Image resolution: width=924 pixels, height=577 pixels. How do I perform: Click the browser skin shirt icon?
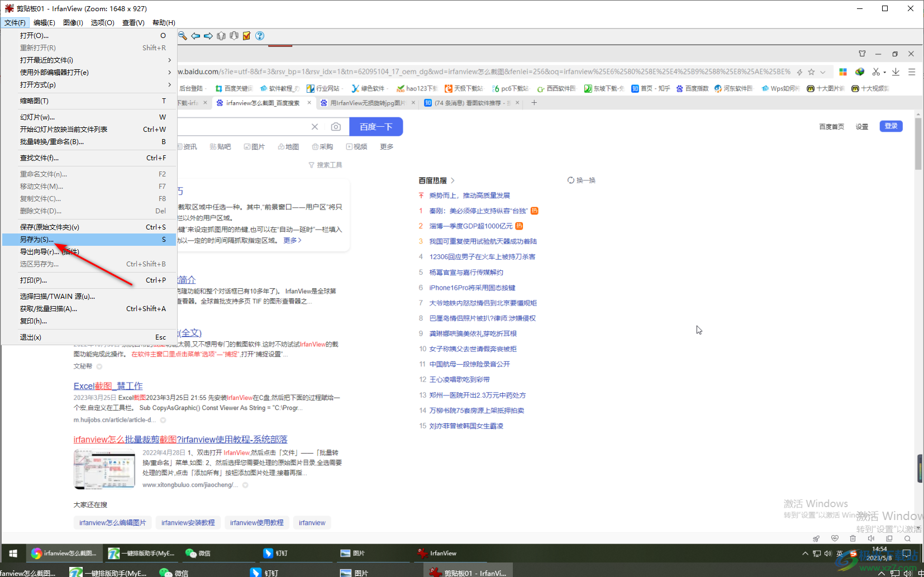click(862, 54)
